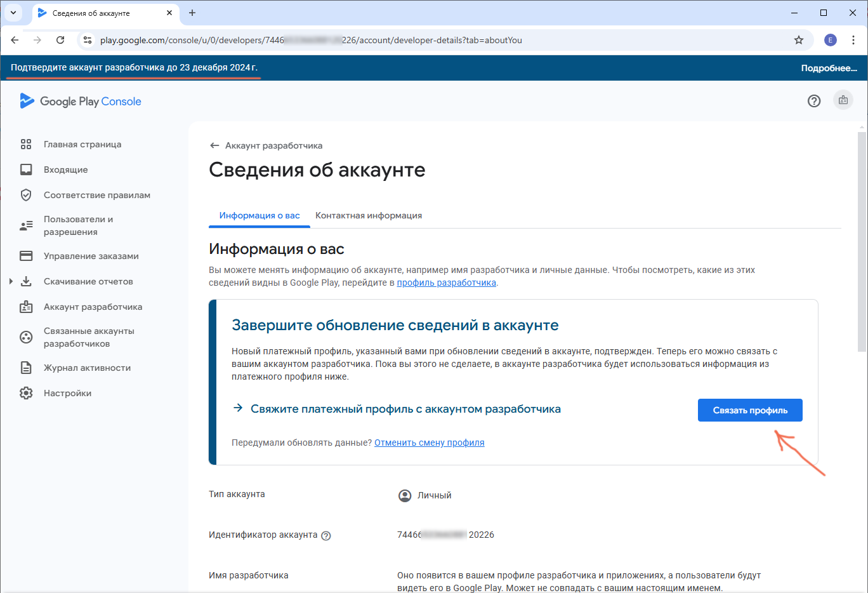Click the 'Тип аккаунта' label
This screenshot has width=868, height=593.
tap(237, 494)
